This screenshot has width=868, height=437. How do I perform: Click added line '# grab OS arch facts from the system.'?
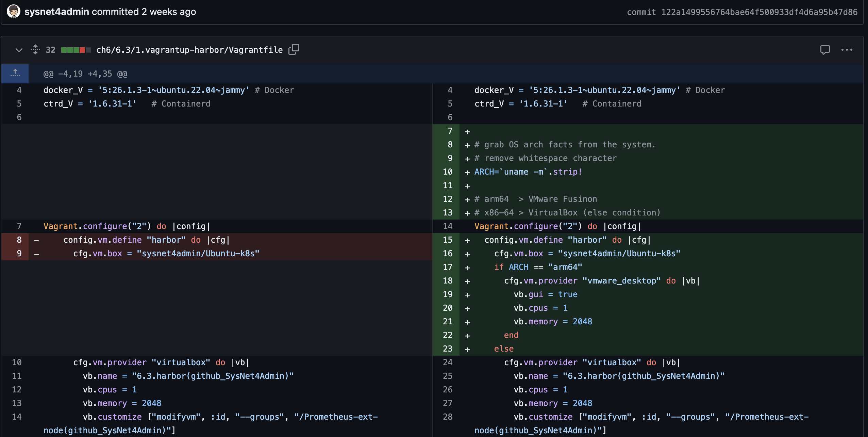pyautogui.click(x=565, y=144)
